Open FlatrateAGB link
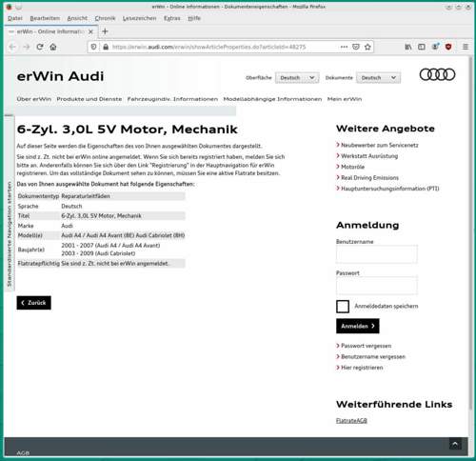 (351, 421)
